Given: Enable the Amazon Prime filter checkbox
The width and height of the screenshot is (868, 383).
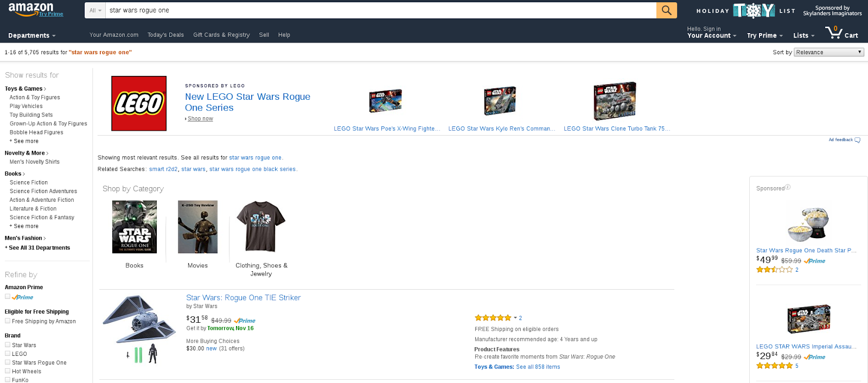Looking at the screenshot, I should (x=8, y=297).
